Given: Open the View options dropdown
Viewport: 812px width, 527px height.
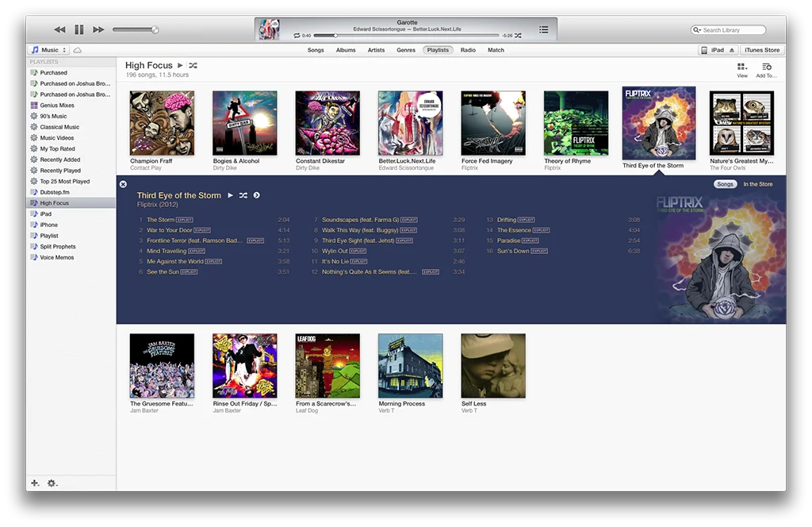Looking at the screenshot, I should point(742,70).
